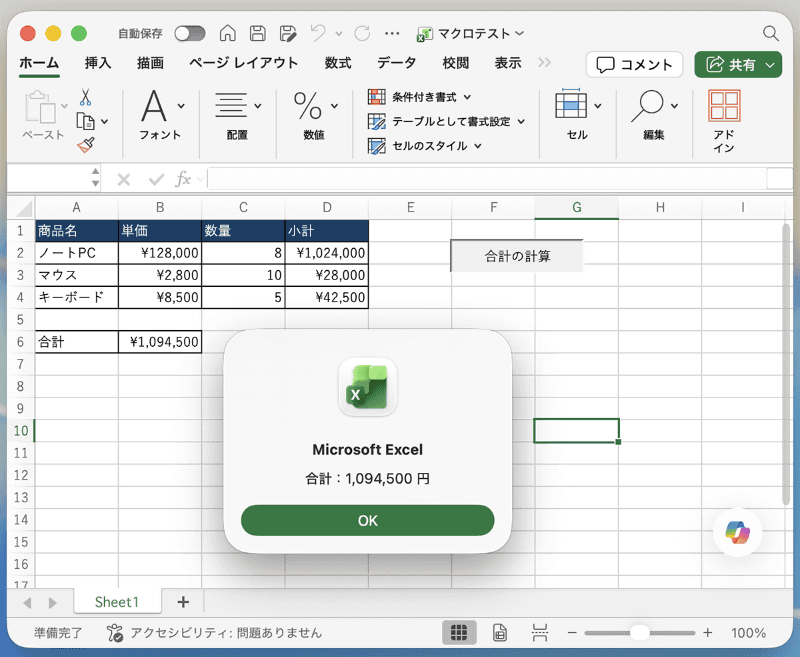Click the Cut scissors icon

click(85, 97)
